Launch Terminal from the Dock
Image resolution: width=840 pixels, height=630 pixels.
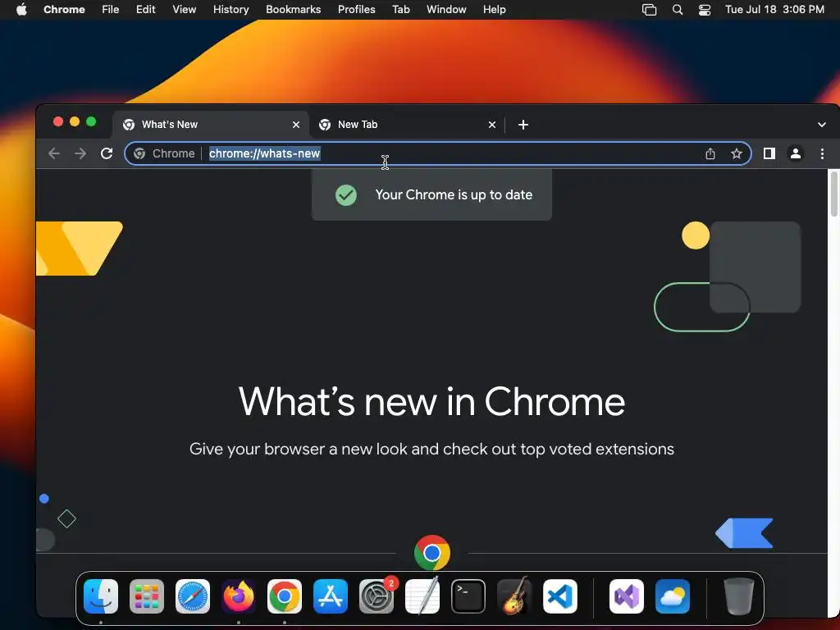point(468,596)
